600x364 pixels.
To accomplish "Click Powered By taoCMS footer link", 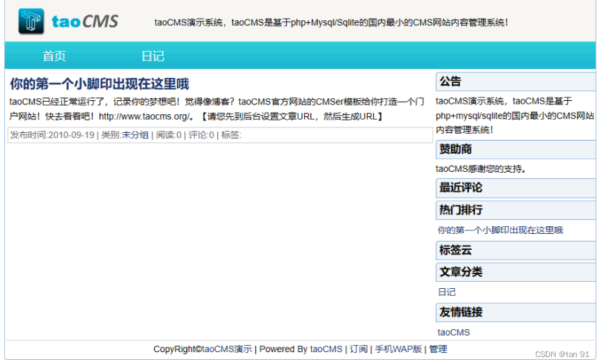I will point(326,349).
